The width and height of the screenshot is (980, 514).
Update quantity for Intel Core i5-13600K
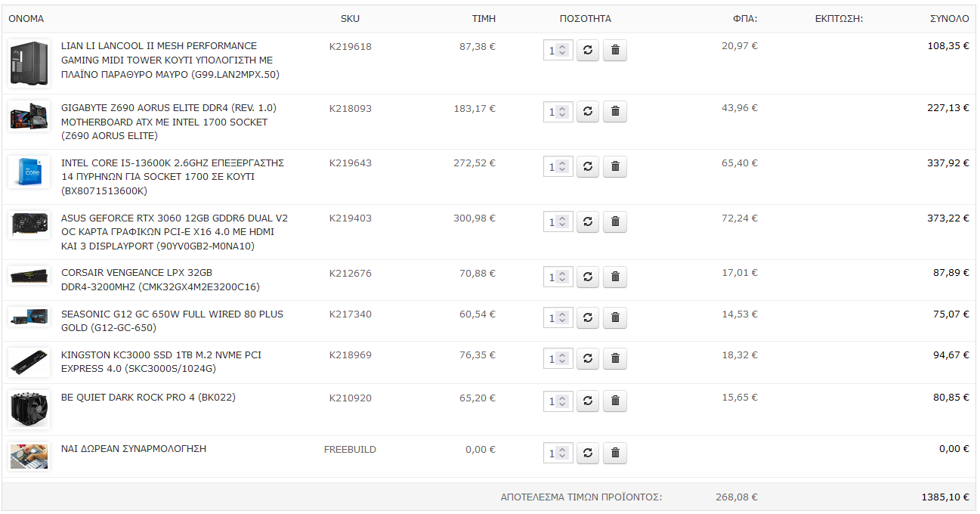click(588, 167)
